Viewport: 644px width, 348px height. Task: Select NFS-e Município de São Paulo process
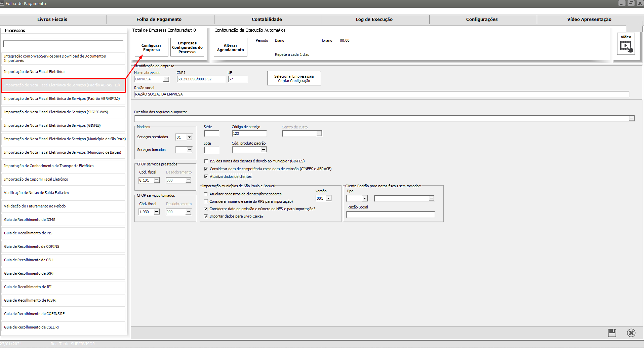(x=63, y=139)
